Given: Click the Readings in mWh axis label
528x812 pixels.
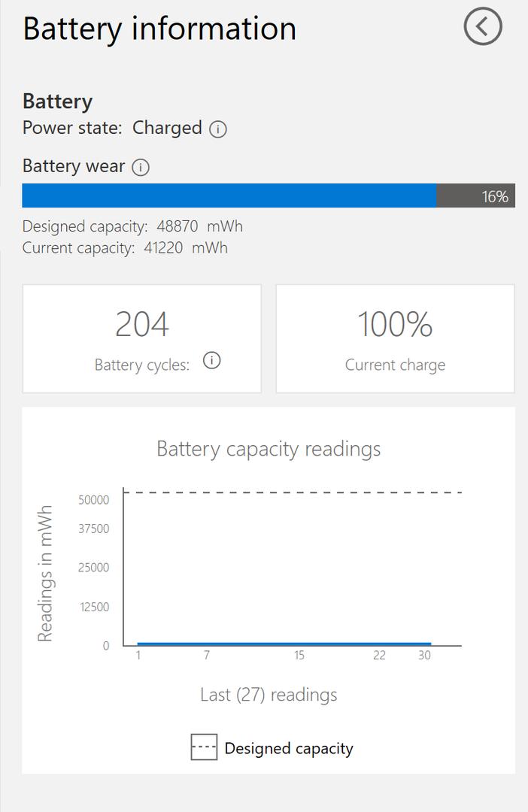Looking at the screenshot, I should pos(45,574).
